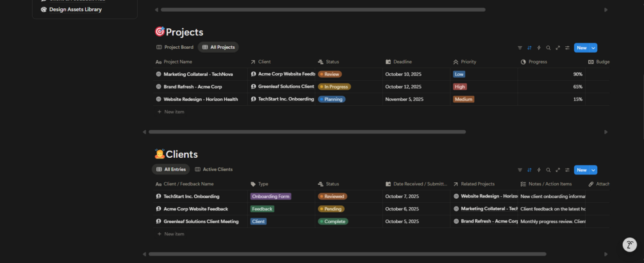Screen dimensions: 644x263
Task: Click the New button in Clients
Action: tap(581, 170)
